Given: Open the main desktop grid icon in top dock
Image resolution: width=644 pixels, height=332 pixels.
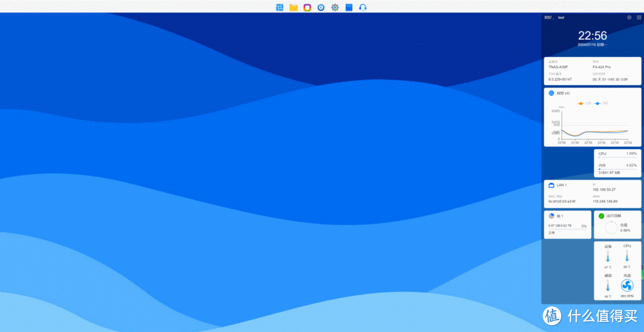Looking at the screenshot, I should click(x=280, y=7).
